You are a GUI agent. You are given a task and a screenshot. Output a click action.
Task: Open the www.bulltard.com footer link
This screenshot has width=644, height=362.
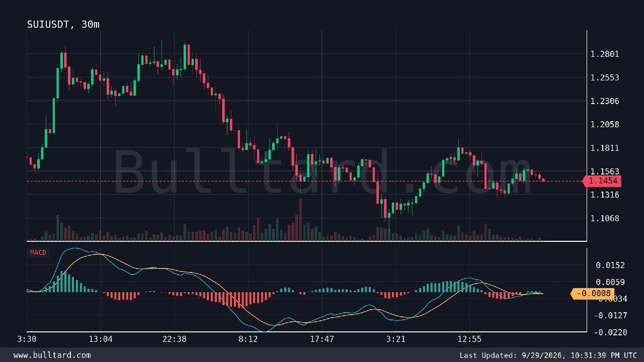coord(52,355)
